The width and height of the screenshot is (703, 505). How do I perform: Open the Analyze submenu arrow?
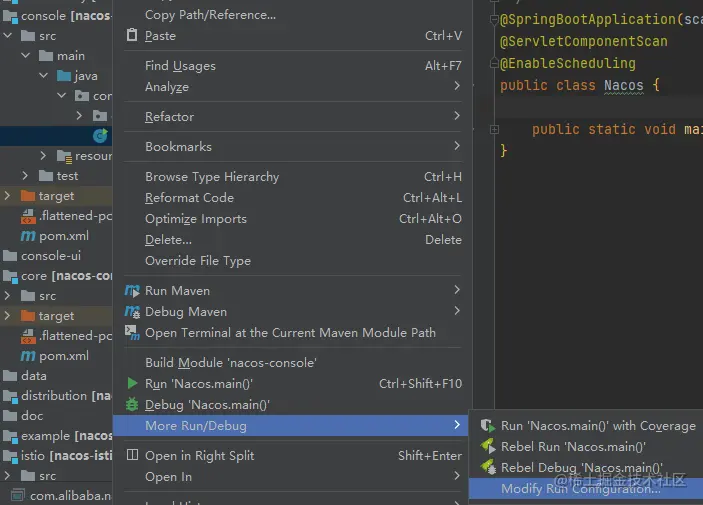click(457, 86)
